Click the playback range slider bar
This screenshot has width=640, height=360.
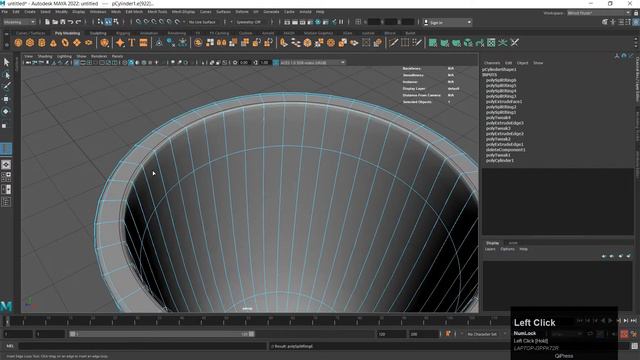tap(162, 334)
